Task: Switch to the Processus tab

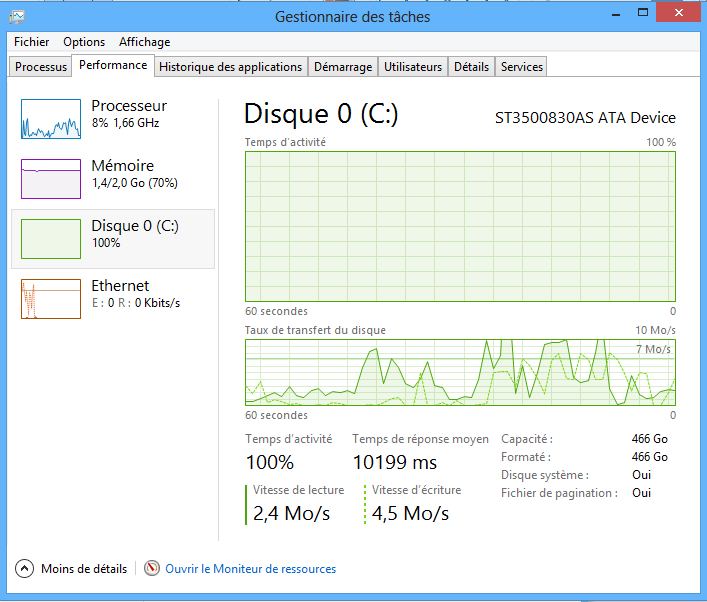Action: (x=41, y=67)
